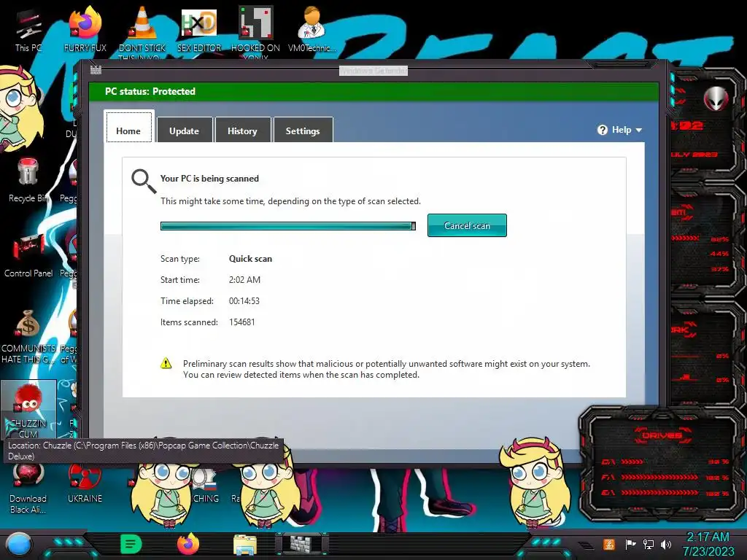Select the Windows Defender wall taskbar button
This screenshot has width=747, height=560.
click(x=302, y=544)
